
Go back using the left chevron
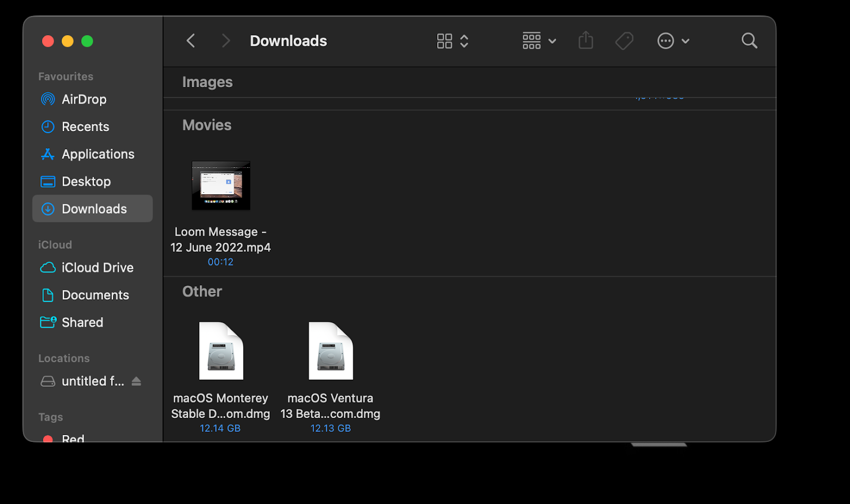point(191,41)
